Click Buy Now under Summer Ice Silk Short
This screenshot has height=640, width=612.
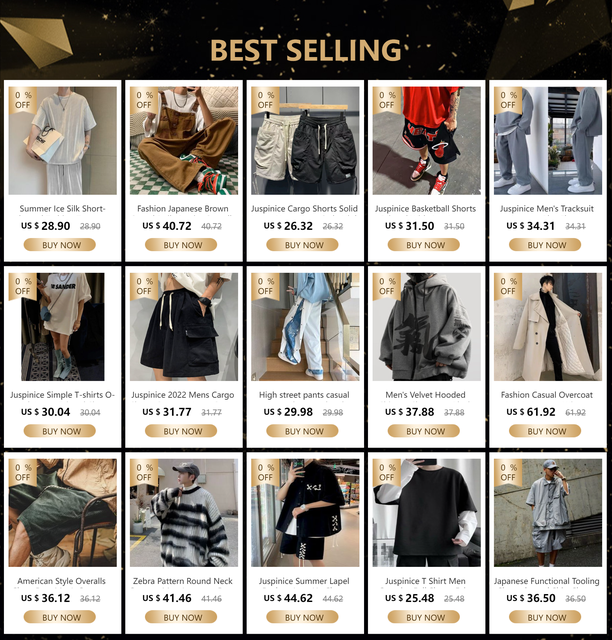coord(60,245)
